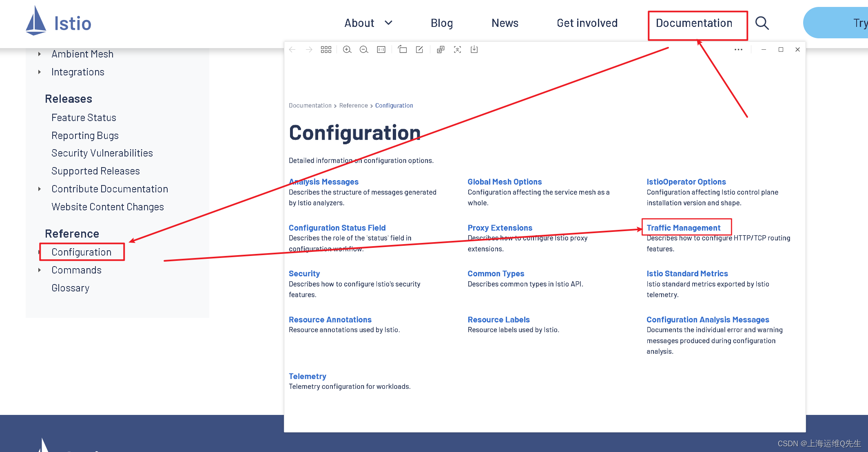Click Documentation in the breadcrumb
The image size is (868, 452).
(x=310, y=106)
